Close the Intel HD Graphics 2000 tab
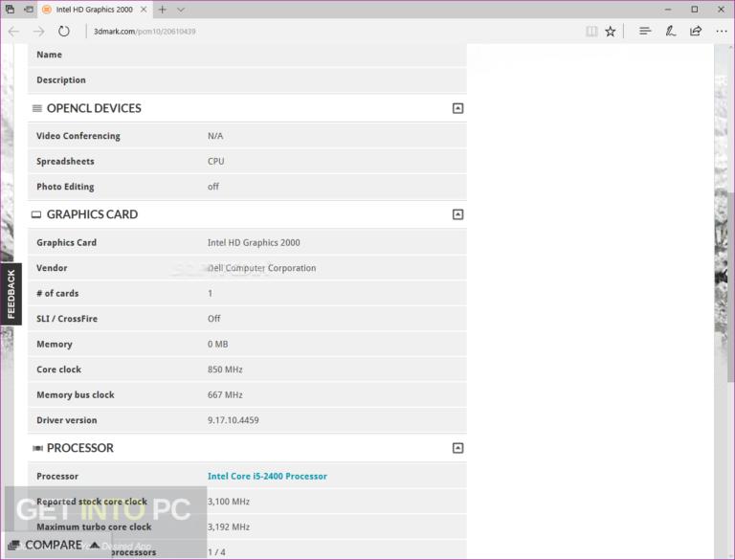The width and height of the screenshot is (735, 560). point(142,10)
